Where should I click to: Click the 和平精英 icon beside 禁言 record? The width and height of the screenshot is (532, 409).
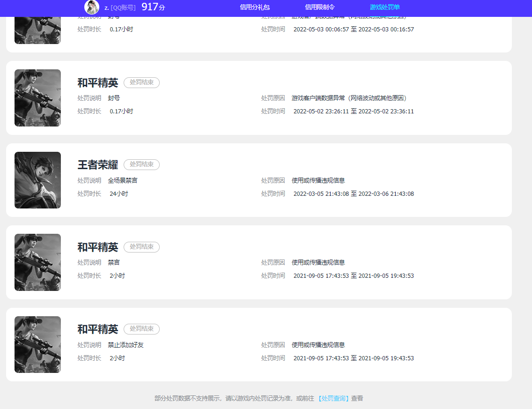tap(37, 262)
